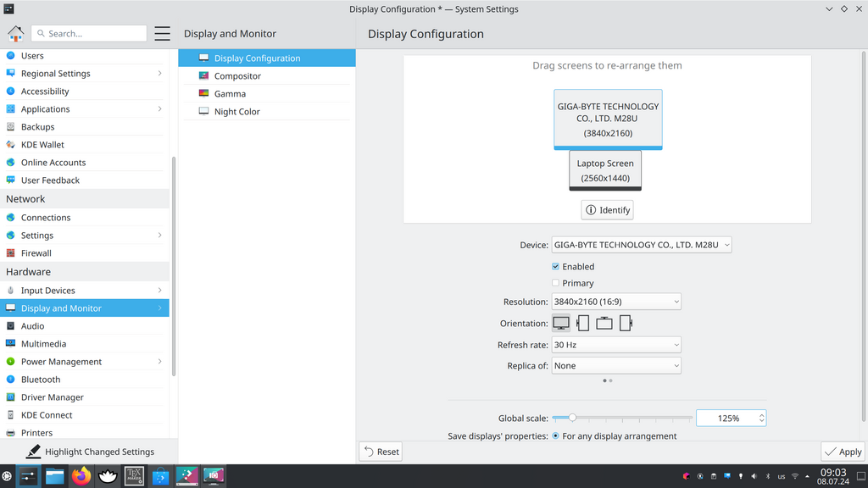Select the GIGA-BYTE M28U screen box
The image size is (868, 488).
click(608, 119)
